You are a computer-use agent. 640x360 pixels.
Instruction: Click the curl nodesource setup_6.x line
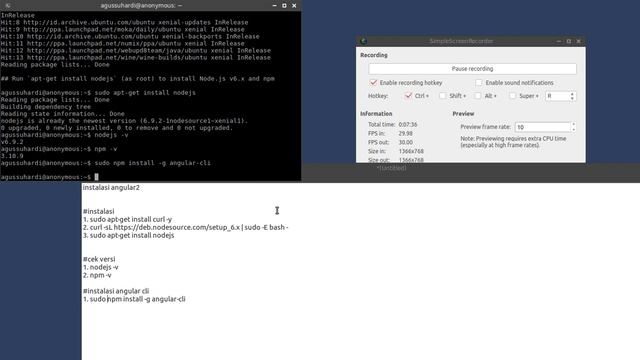[x=186, y=227]
